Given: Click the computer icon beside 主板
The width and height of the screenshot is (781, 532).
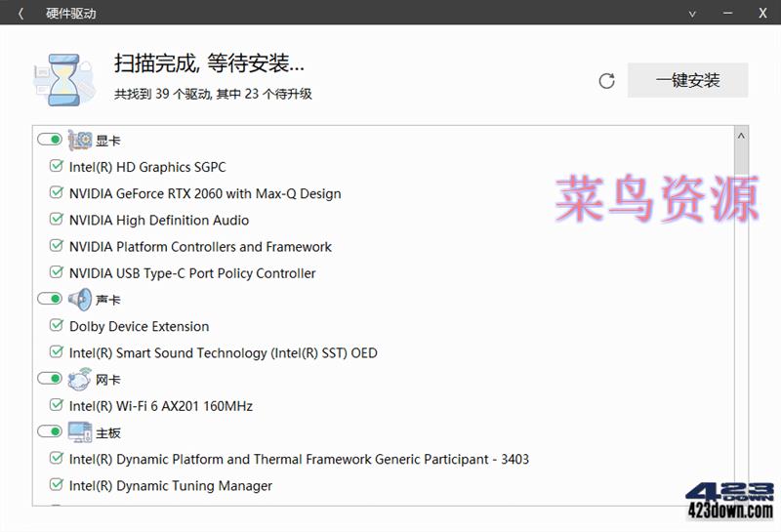Looking at the screenshot, I should [x=80, y=431].
